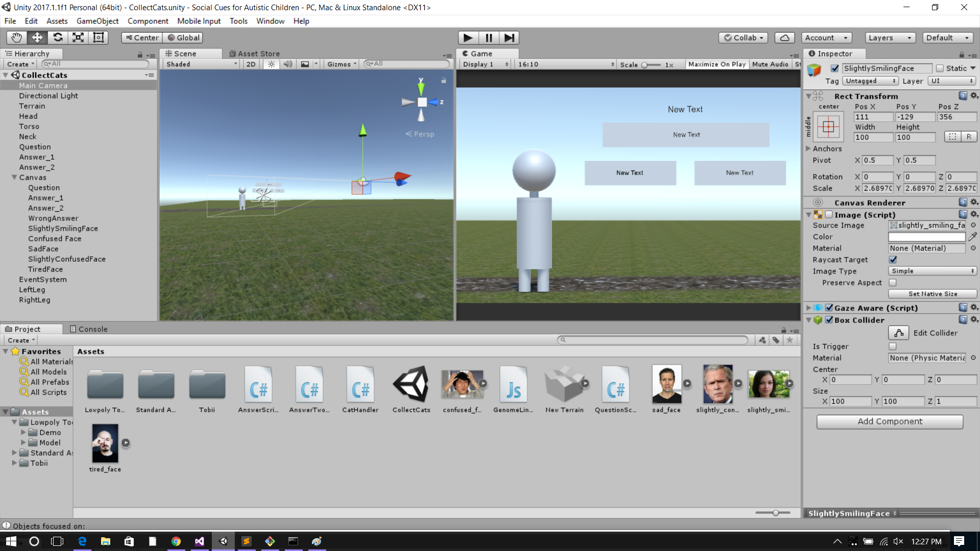Select the Rect Transform tool icon
The height and width of the screenshot is (551, 980).
click(99, 38)
